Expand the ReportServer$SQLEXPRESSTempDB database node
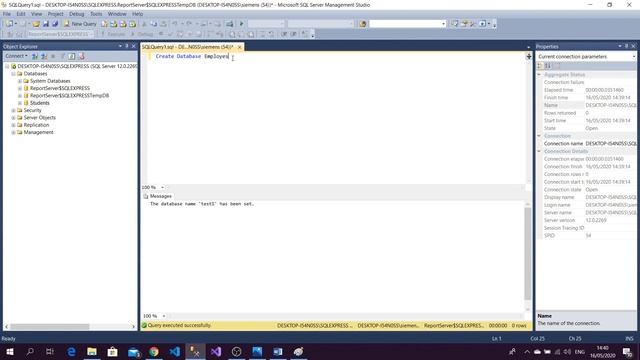The image size is (640, 360). [x=20, y=96]
